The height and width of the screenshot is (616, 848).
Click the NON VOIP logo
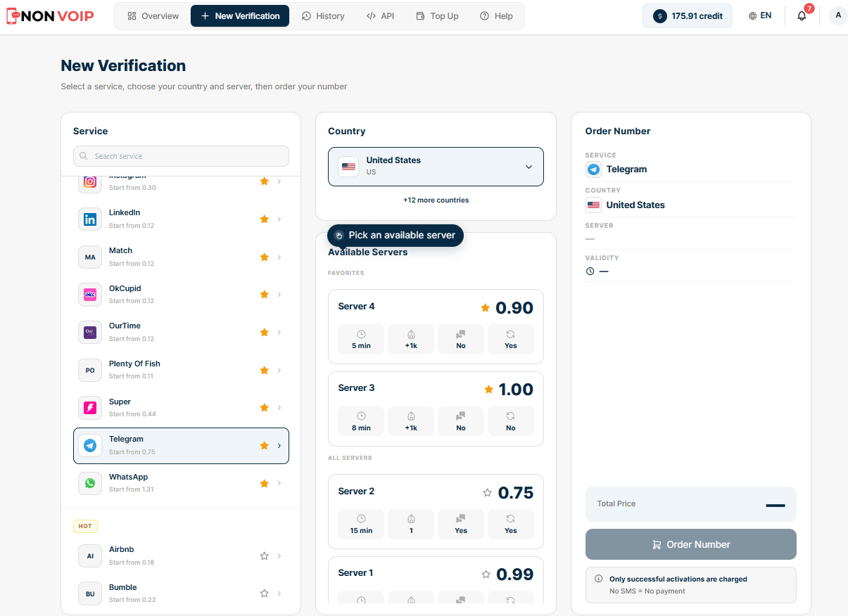[x=50, y=15]
